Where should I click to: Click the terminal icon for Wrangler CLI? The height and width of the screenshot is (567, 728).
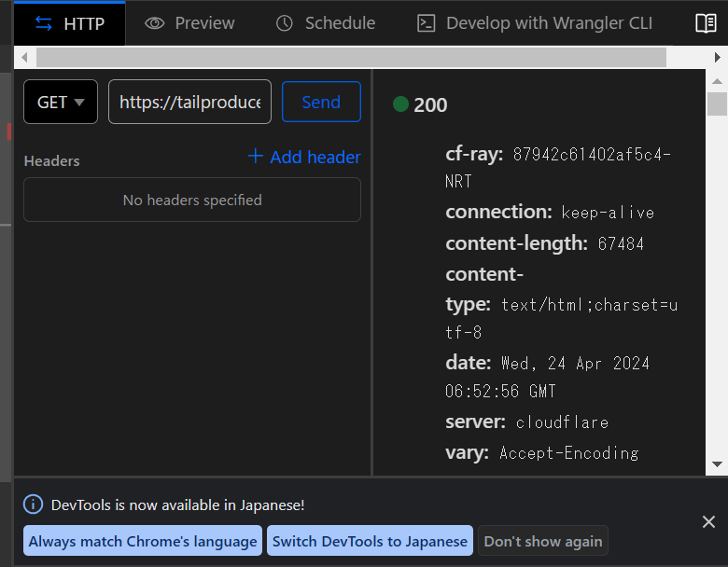[x=427, y=23]
